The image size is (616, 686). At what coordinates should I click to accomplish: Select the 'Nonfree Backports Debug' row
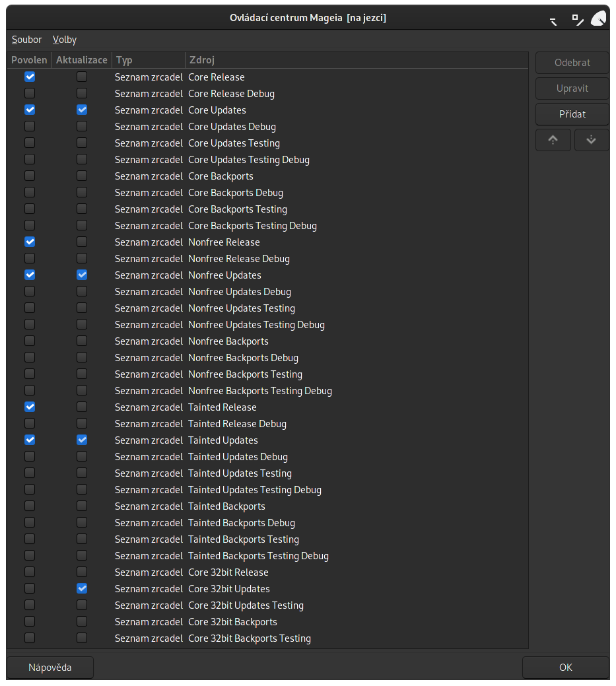pyautogui.click(x=268, y=357)
